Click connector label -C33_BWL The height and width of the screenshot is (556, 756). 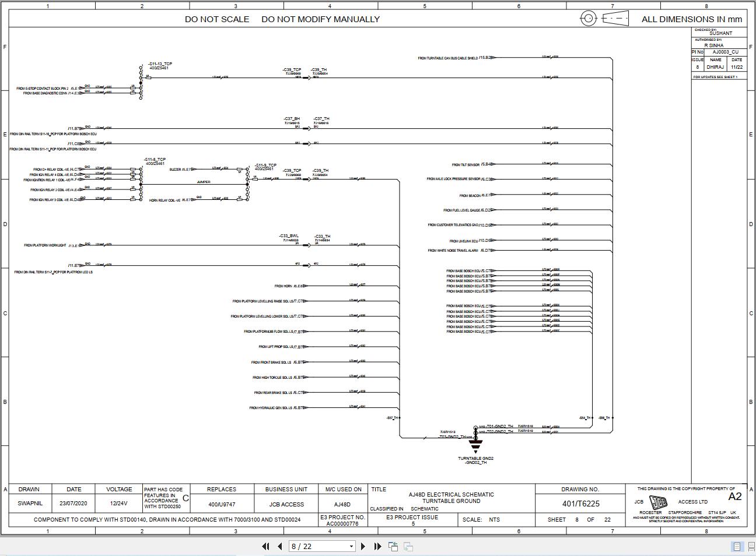click(x=289, y=236)
